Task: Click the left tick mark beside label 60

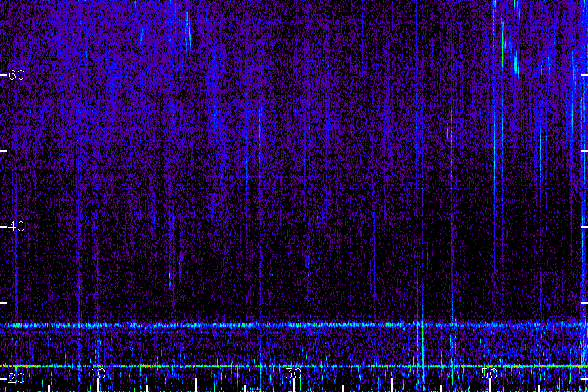Action: (3, 75)
